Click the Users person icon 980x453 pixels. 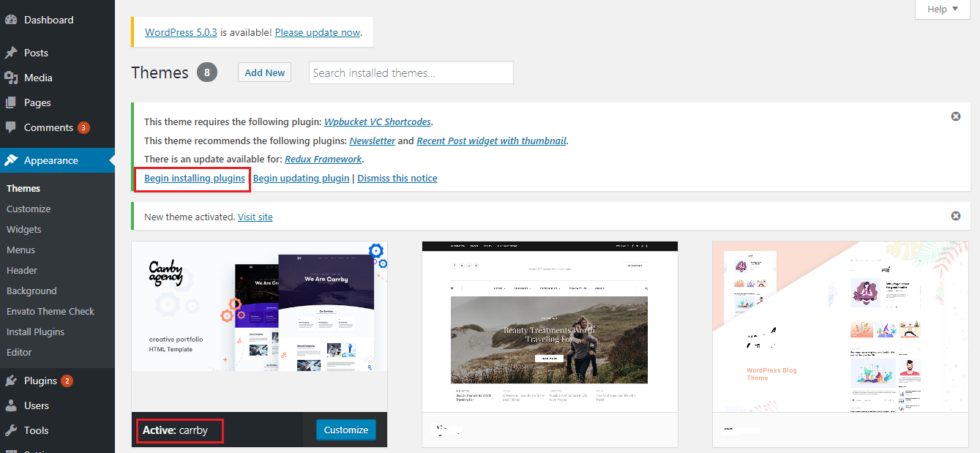click(11, 405)
